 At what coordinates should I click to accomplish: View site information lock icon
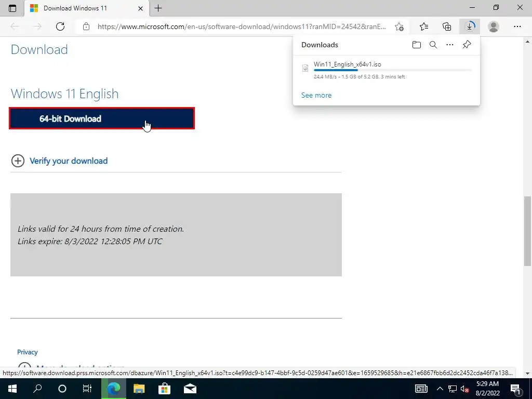coord(86,26)
